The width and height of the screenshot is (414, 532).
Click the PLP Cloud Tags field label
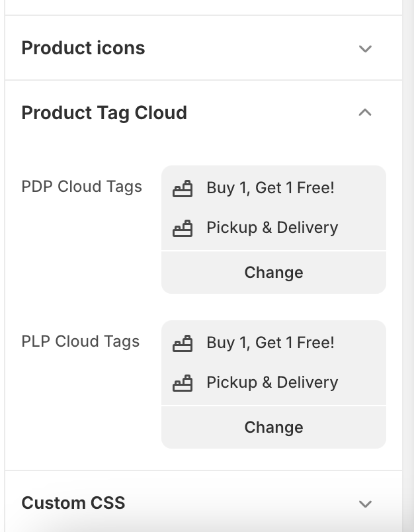point(81,341)
